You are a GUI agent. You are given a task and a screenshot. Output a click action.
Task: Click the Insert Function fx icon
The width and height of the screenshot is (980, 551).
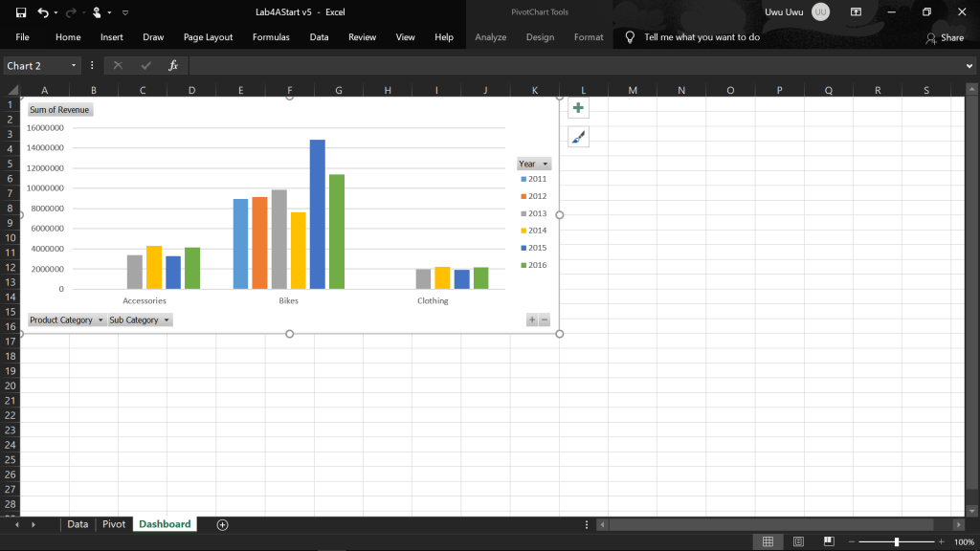pyautogui.click(x=173, y=65)
